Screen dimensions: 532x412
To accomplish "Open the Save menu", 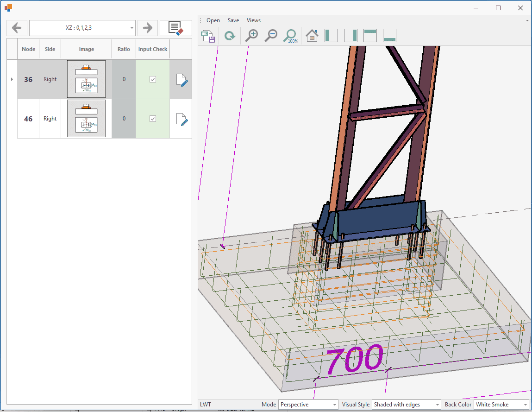I will pyautogui.click(x=233, y=20).
